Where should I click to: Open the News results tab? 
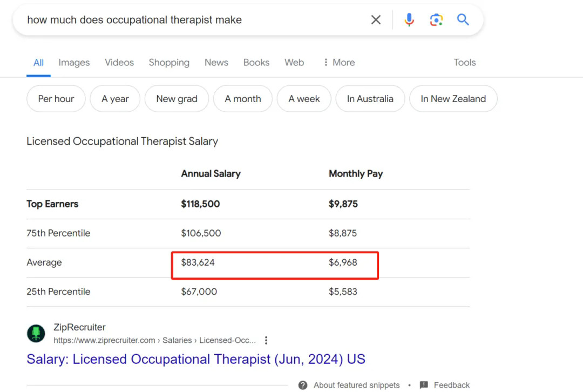216,63
